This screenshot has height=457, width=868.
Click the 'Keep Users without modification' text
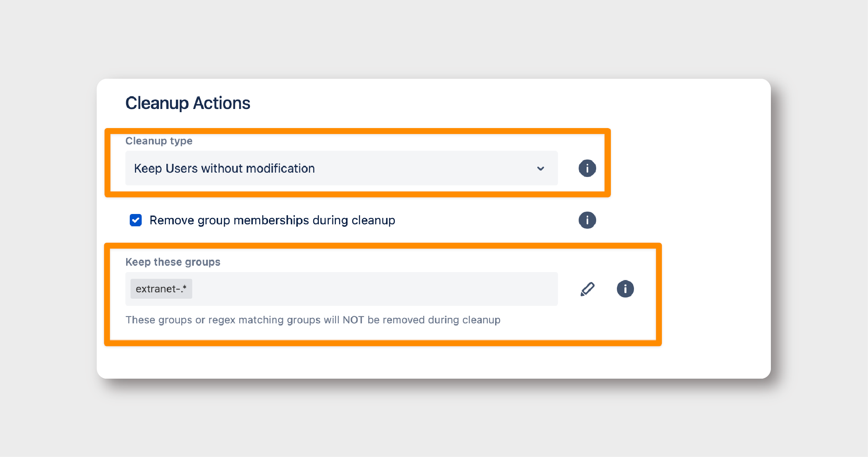coord(224,168)
